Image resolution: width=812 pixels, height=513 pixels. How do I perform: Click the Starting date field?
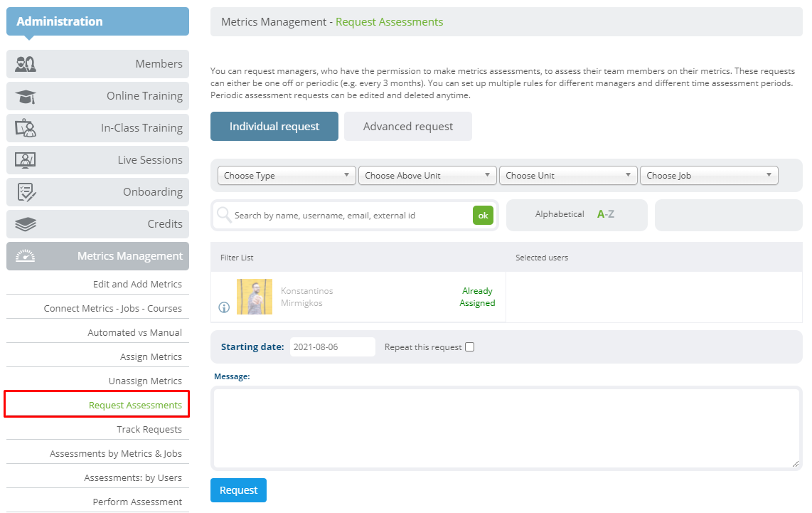tap(333, 347)
